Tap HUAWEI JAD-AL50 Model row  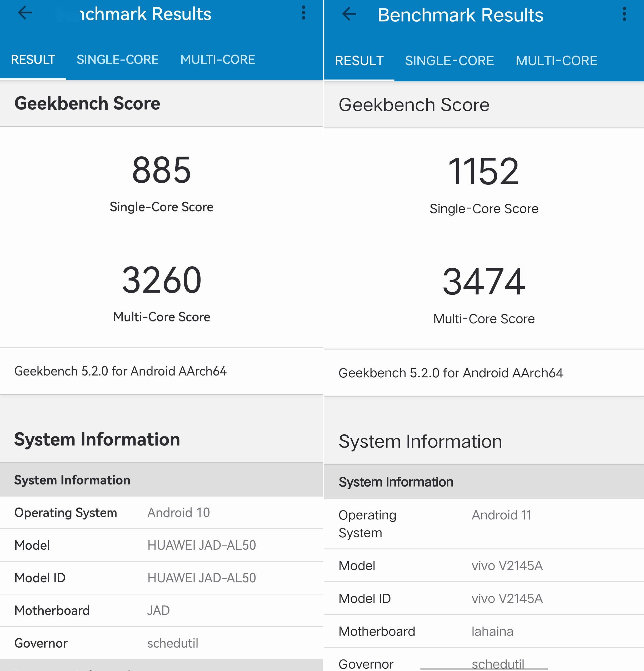click(x=201, y=545)
